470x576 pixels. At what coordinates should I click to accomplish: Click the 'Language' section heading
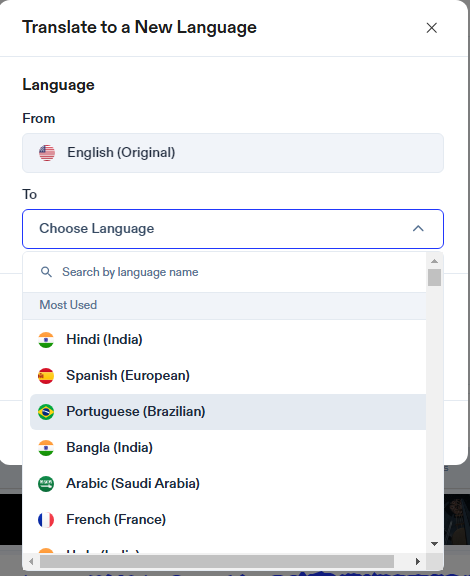tap(58, 85)
